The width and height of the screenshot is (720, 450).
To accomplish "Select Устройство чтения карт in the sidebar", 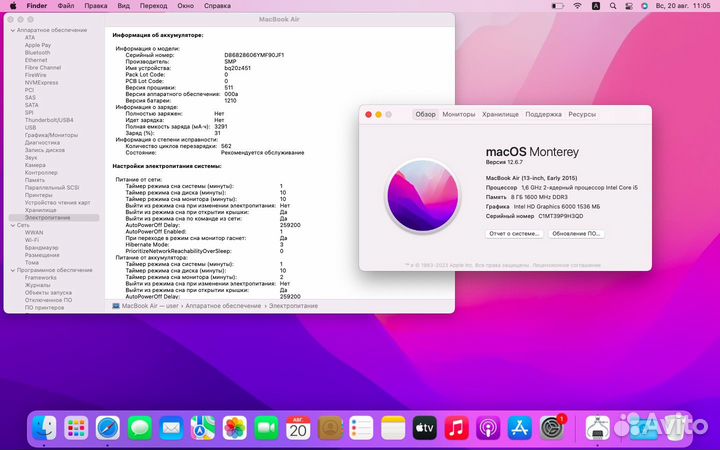I will [57, 202].
